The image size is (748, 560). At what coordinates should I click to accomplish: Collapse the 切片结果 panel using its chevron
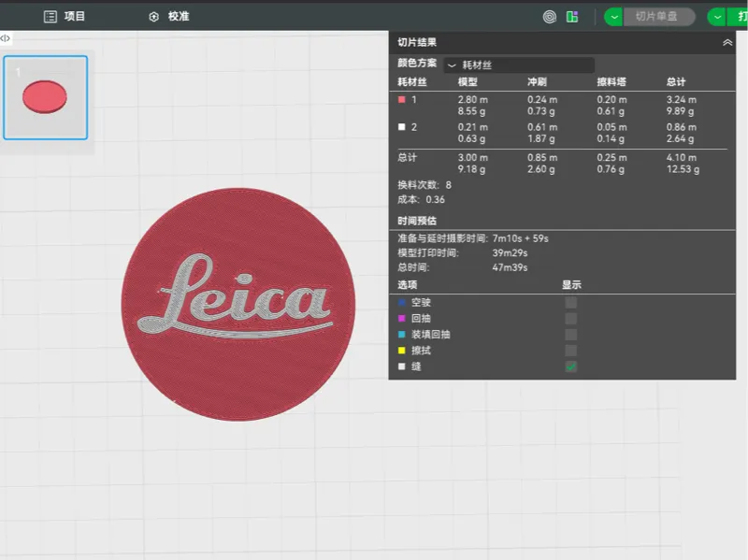pos(727,42)
